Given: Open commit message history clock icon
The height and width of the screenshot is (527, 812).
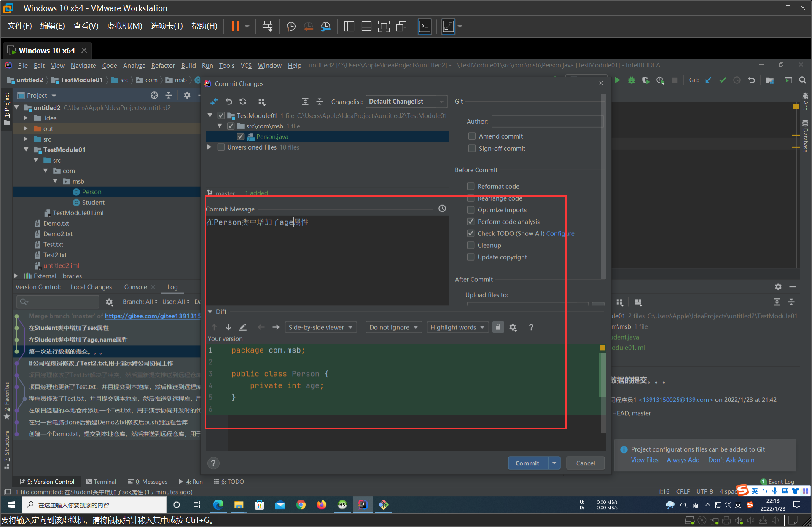Looking at the screenshot, I should [442, 209].
